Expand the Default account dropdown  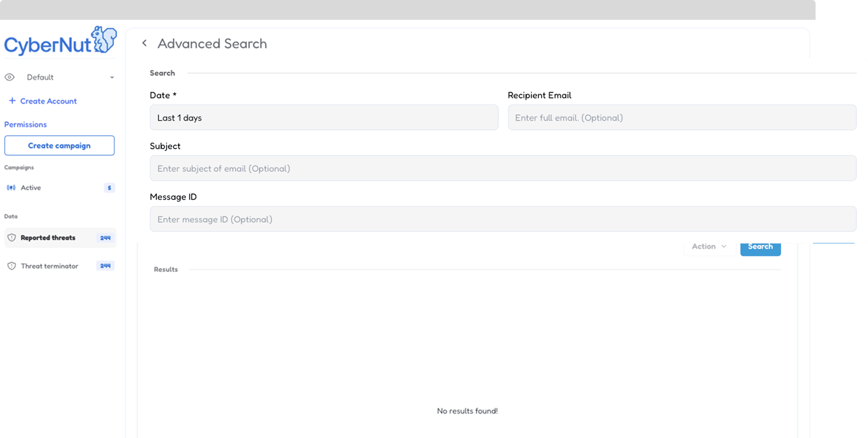(x=112, y=77)
